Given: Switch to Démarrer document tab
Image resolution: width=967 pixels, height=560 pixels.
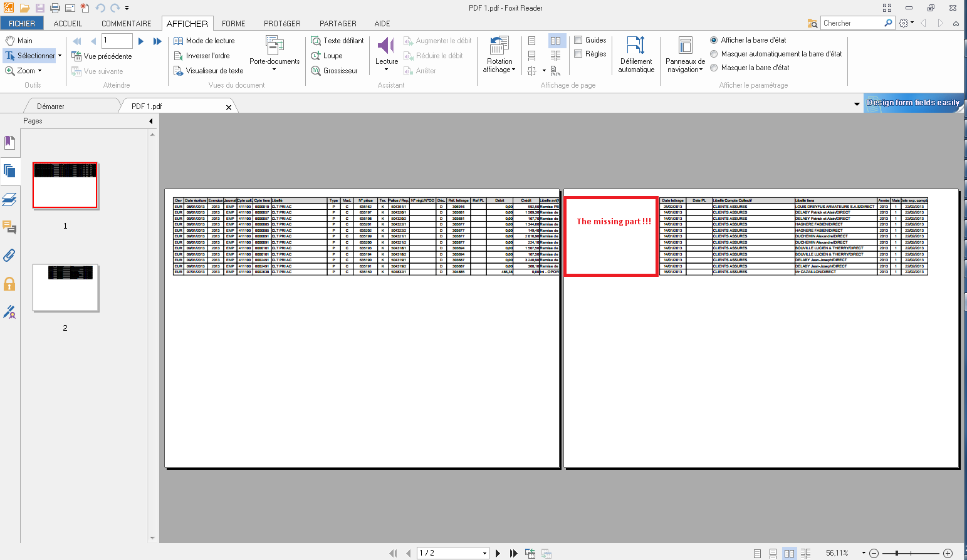Looking at the screenshot, I should [x=50, y=106].
